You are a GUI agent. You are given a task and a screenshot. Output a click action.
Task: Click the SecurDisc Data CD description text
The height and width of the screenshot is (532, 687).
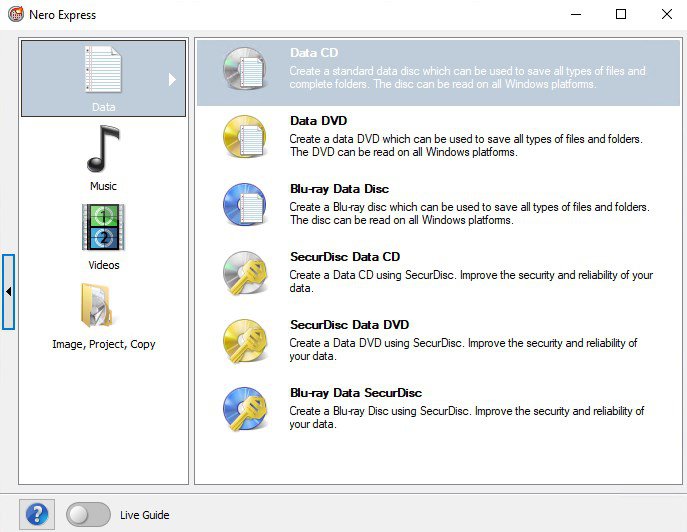pos(471,281)
